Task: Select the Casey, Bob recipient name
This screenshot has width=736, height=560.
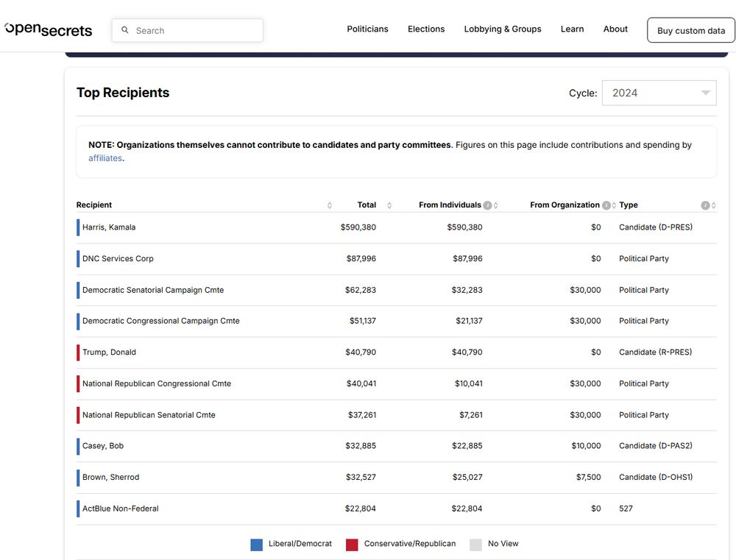Action: click(x=103, y=445)
